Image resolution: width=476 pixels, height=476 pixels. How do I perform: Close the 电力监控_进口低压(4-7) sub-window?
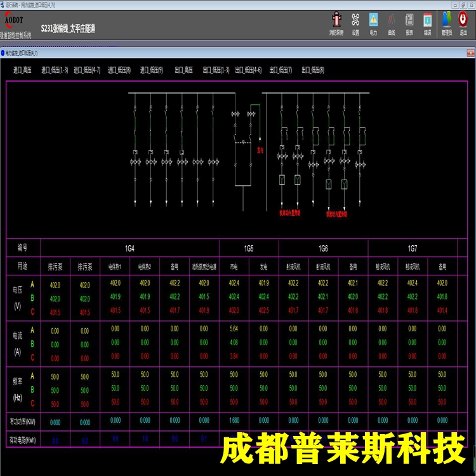470,53
